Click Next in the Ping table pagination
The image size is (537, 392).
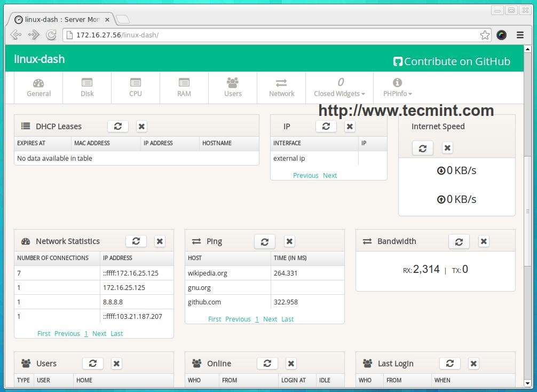click(270, 319)
